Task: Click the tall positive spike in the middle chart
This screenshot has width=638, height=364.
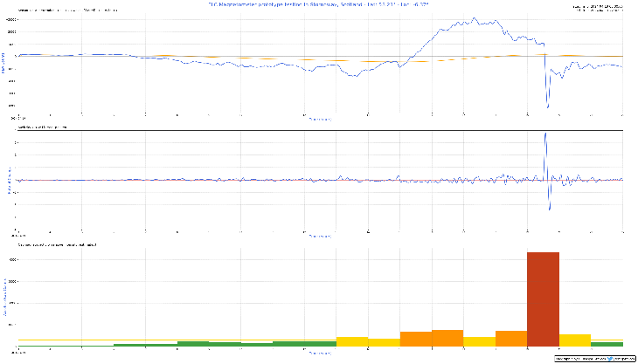Action: 544,134
